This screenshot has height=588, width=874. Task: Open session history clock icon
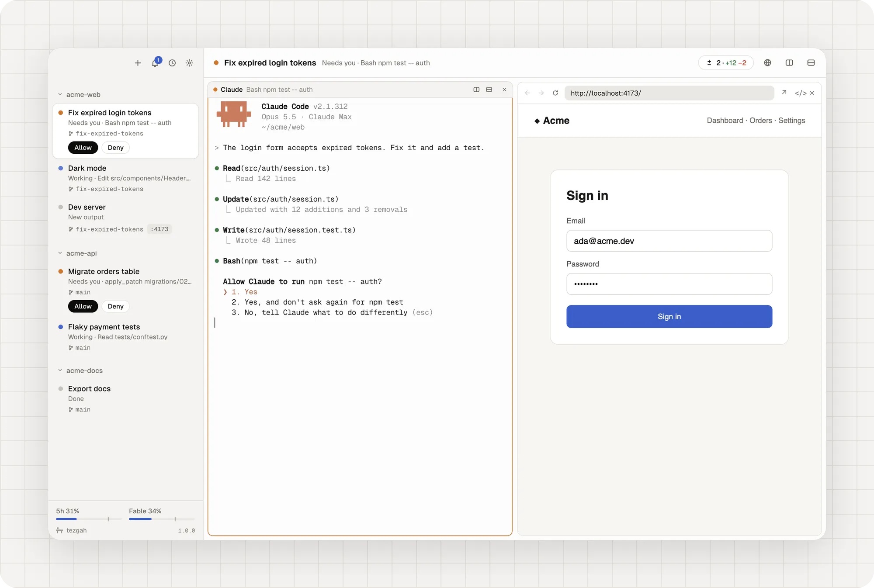coord(172,63)
